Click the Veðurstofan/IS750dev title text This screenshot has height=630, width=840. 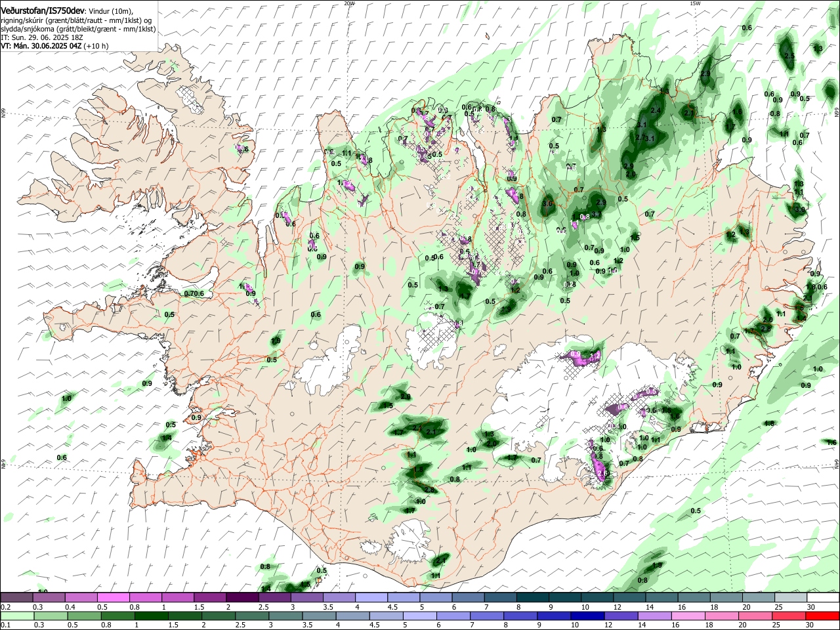43,11
